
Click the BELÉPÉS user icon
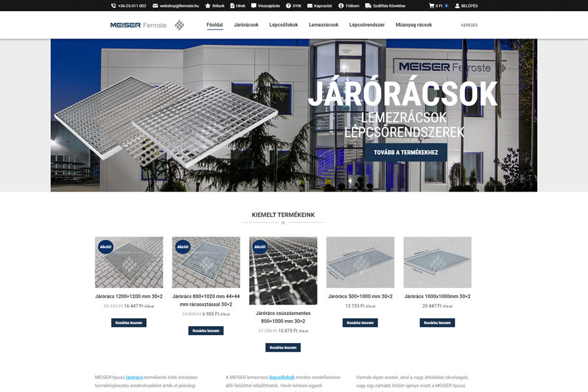coord(457,6)
